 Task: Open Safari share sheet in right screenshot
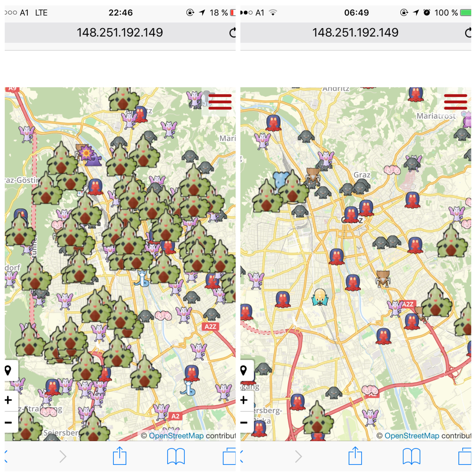[355, 456]
